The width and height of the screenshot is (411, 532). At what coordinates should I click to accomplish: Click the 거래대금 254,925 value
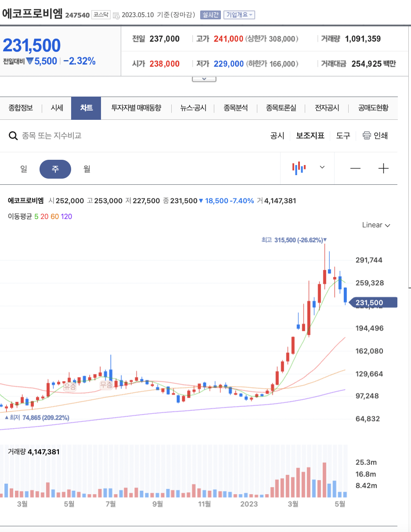pos(374,64)
